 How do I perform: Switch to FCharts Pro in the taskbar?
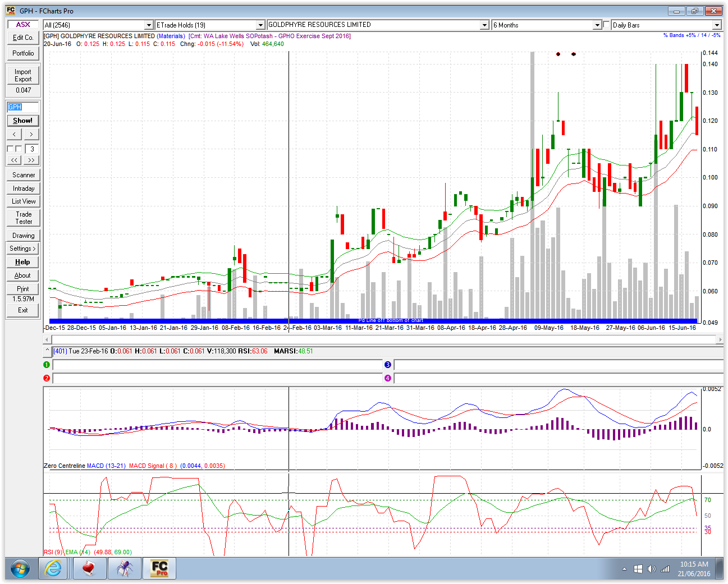160,568
